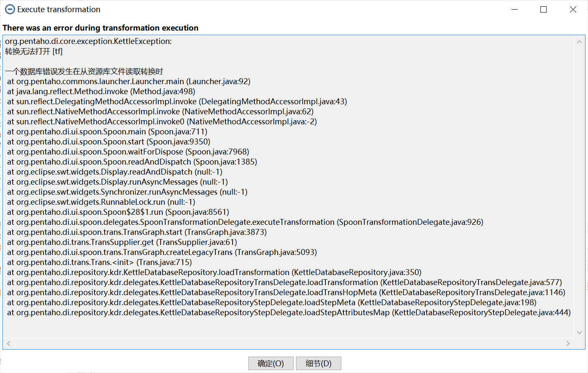Image resolution: width=588 pixels, height=373 pixels.
Task: Click the vertical scrollbar down arrow
Action: (x=579, y=332)
